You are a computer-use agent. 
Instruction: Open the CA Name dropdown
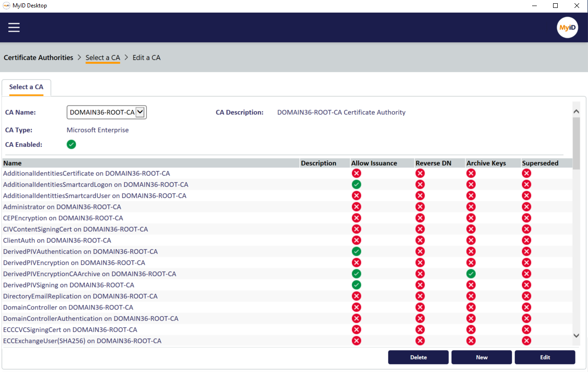[107, 112]
